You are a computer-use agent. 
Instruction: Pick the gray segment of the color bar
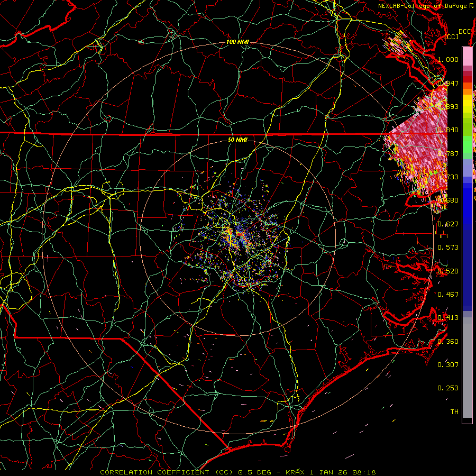tap(467, 368)
